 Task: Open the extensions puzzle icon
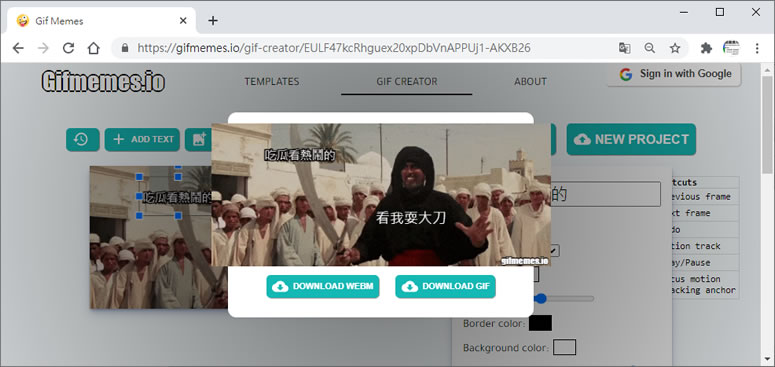pyautogui.click(x=706, y=48)
